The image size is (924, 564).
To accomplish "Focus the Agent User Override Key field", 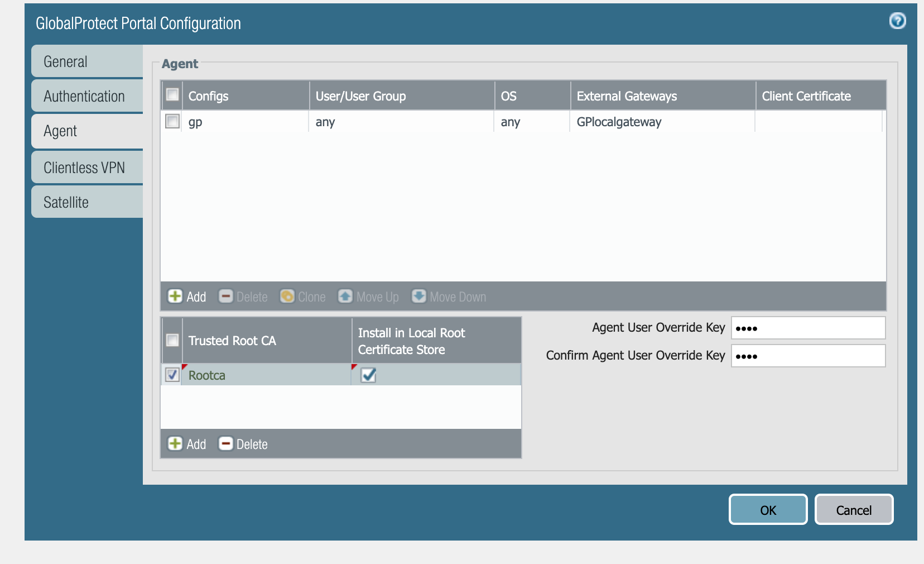I will tap(808, 328).
